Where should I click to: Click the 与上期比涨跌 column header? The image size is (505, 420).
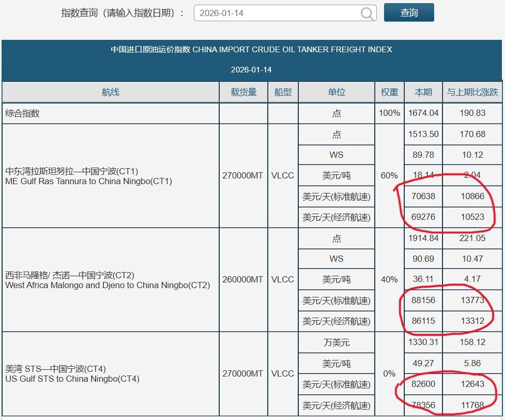point(472,92)
